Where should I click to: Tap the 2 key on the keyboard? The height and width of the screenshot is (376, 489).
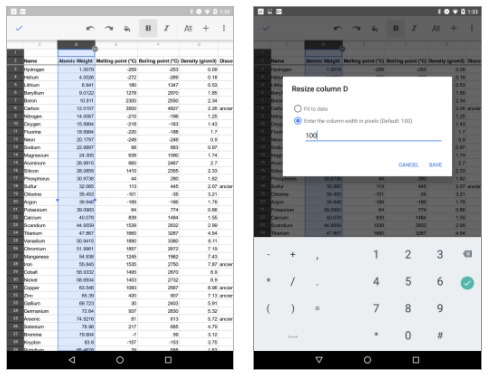coord(408,255)
